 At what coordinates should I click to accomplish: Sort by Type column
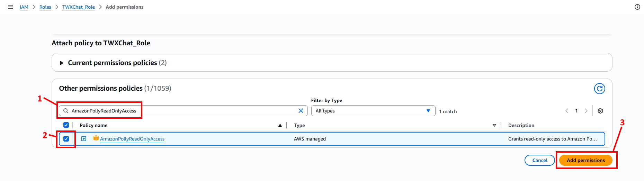[494, 125]
